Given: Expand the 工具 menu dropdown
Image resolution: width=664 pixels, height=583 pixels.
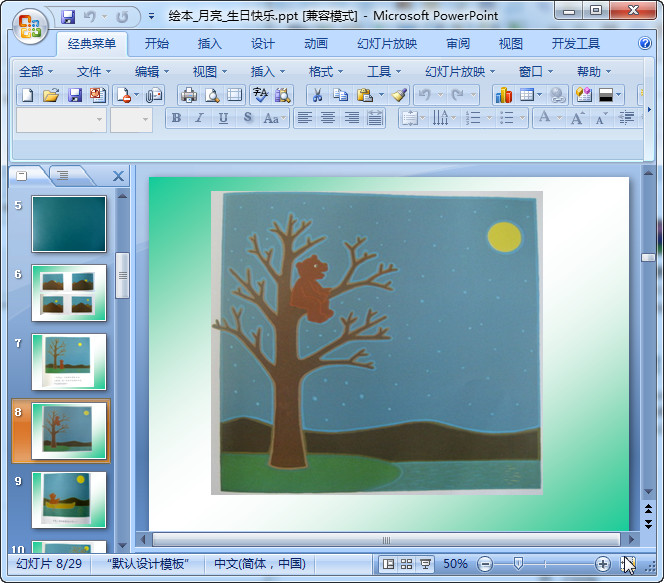Looking at the screenshot, I should click(384, 72).
